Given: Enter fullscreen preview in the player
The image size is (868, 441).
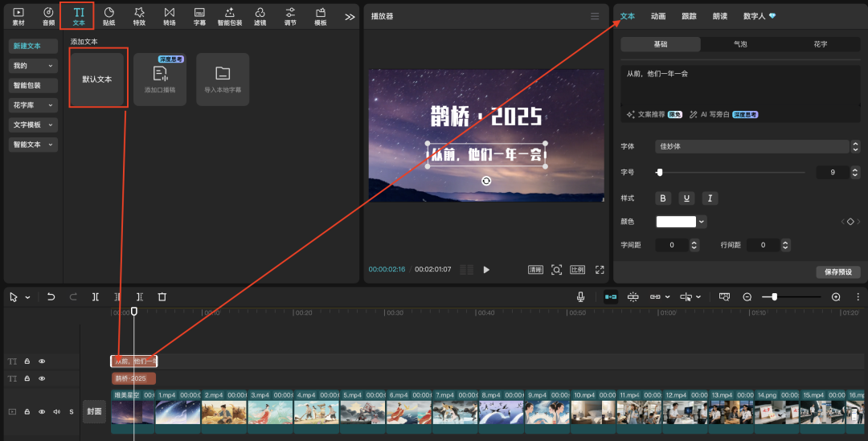Looking at the screenshot, I should 600,270.
